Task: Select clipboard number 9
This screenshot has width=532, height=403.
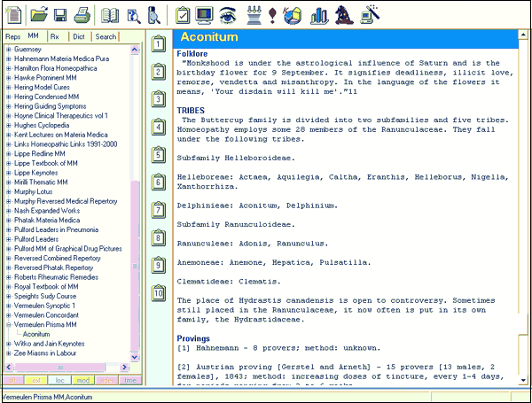Action: coord(159,265)
